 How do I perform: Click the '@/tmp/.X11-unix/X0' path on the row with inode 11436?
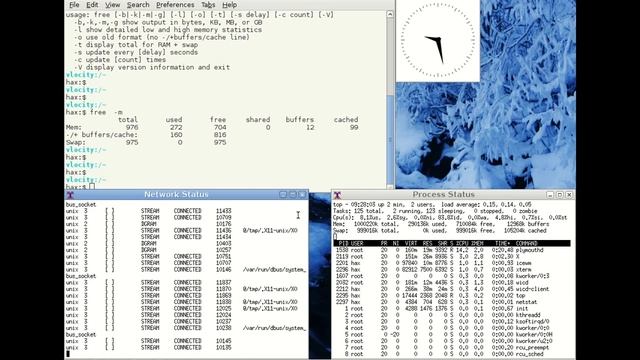[270, 231]
